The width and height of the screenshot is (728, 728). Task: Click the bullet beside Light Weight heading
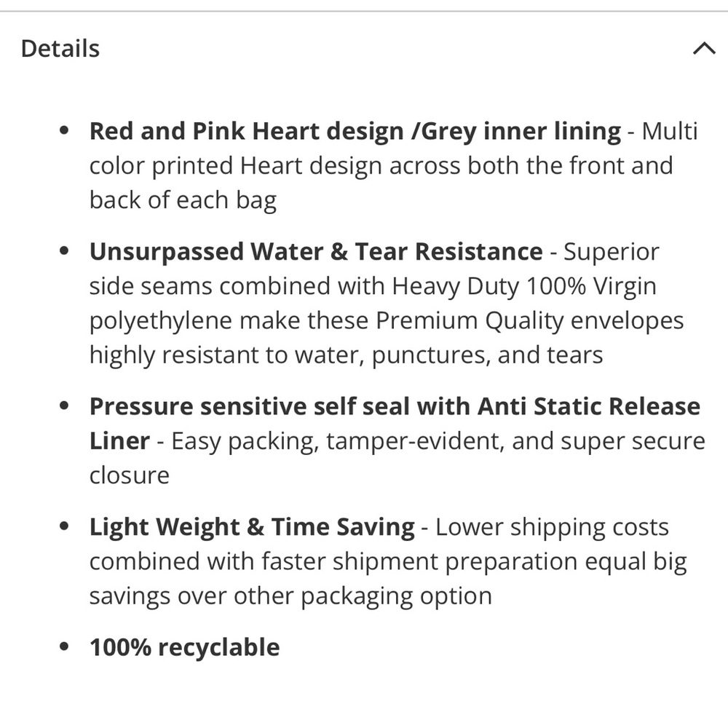coord(65,526)
